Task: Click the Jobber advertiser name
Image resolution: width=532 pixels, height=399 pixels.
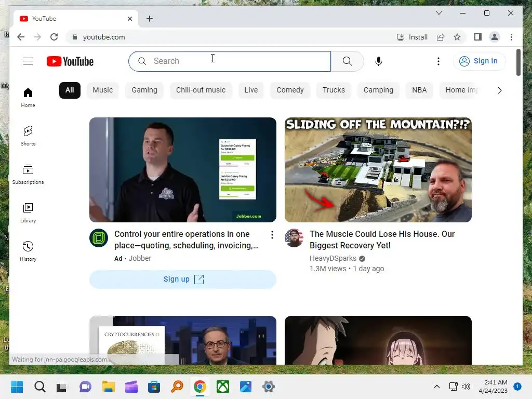Action: [140, 259]
